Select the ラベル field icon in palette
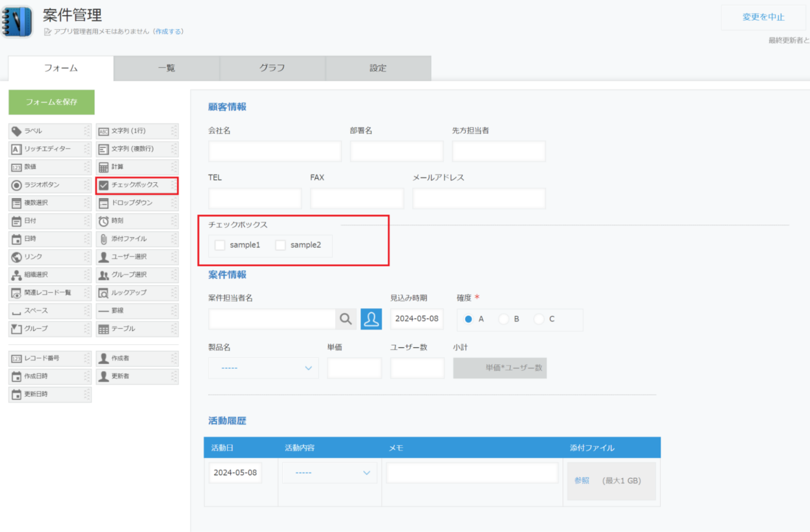Viewport: 810px width, 532px height. pos(16,131)
